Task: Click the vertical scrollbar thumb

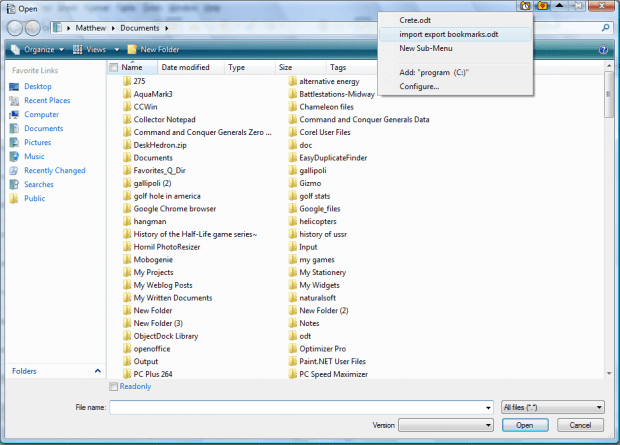Action: click(x=609, y=95)
